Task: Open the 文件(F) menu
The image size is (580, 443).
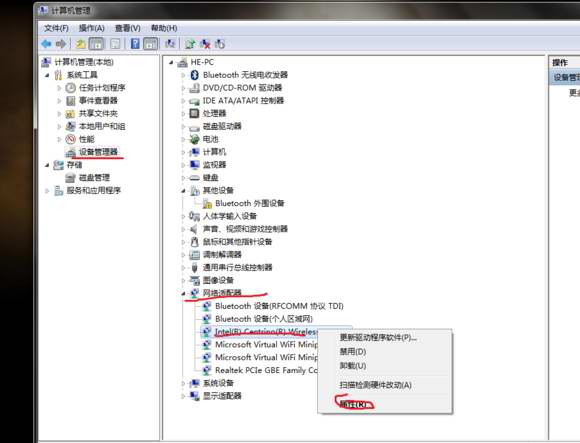Action: coord(56,28)
